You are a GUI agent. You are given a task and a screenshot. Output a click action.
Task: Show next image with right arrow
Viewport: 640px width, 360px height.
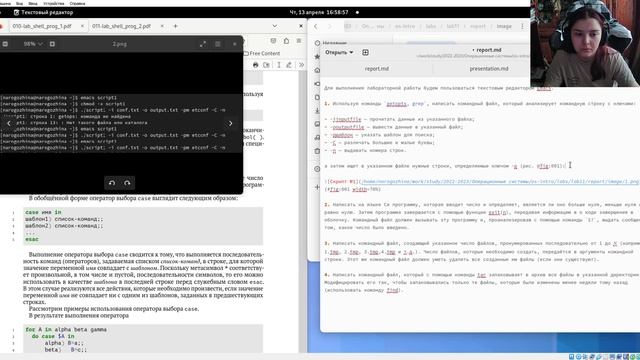(230, 123)
